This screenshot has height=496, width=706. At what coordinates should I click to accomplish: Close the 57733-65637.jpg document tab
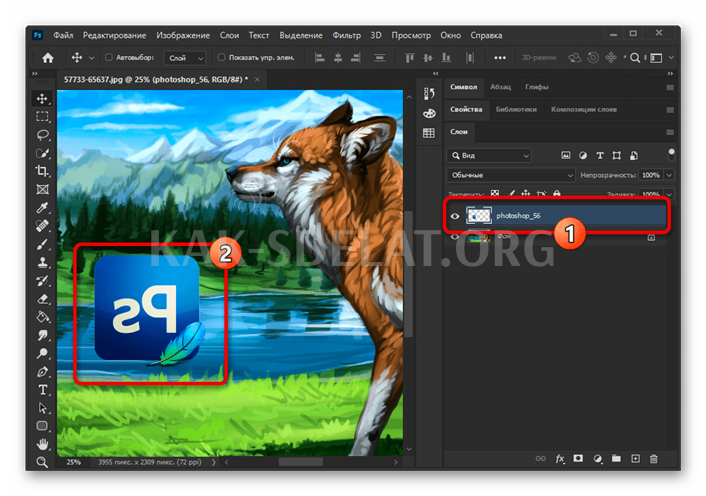[257, 79]
